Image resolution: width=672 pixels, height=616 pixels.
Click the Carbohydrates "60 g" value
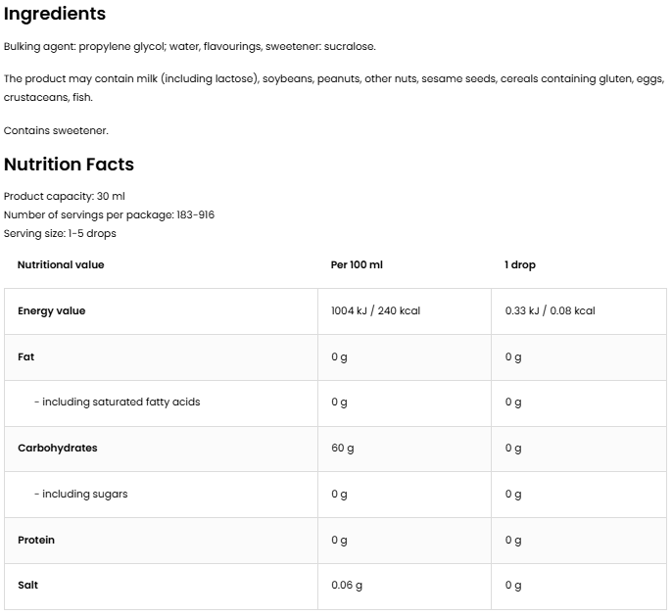click(343, 449)
